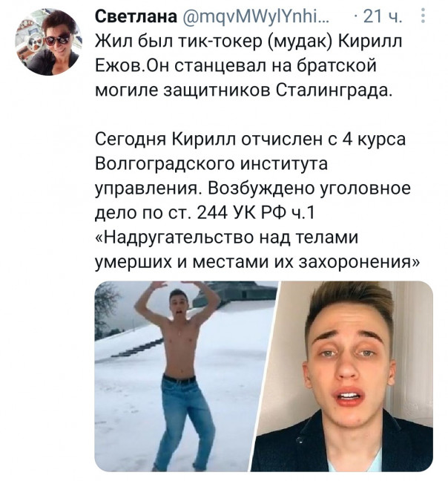
Task: Tap the blue jeans in the left photo
Action: click(182, 423)
